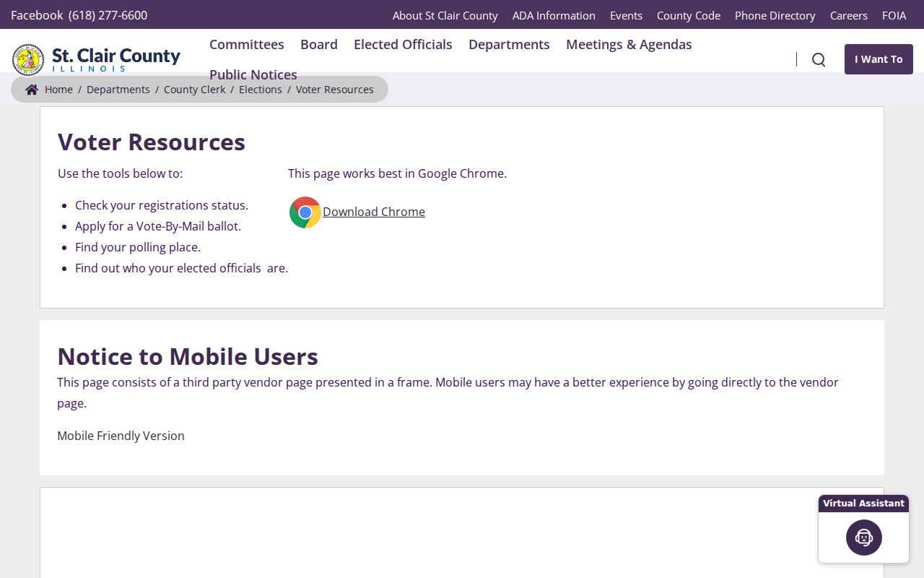Click the St. Clair County Illinois wordmark
This screenshot has width=924, height=578.
[x=116, y=59]
